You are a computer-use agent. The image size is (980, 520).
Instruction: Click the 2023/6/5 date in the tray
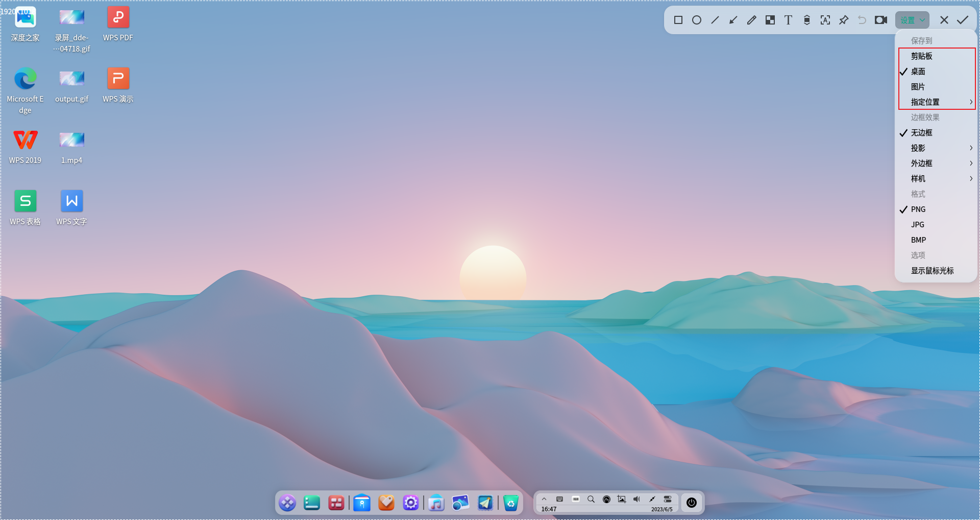coord(662,509)
